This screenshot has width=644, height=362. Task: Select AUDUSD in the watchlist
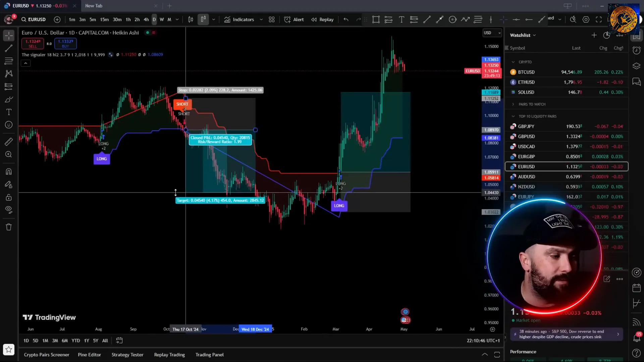click(x=567, y=177)
